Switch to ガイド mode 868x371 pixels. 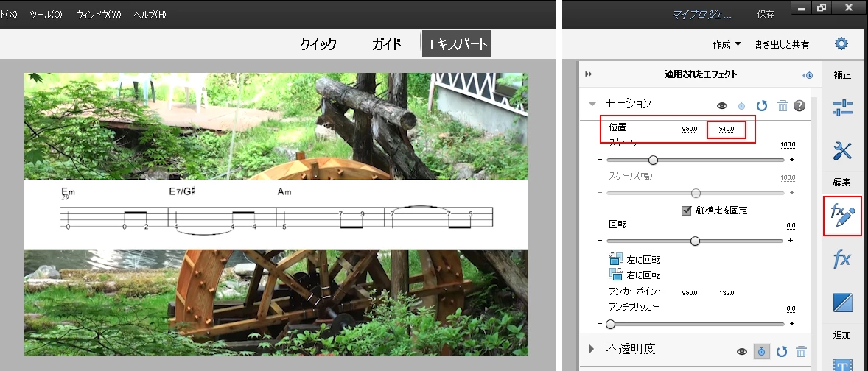pyautogui.click(x=386, y=44)
